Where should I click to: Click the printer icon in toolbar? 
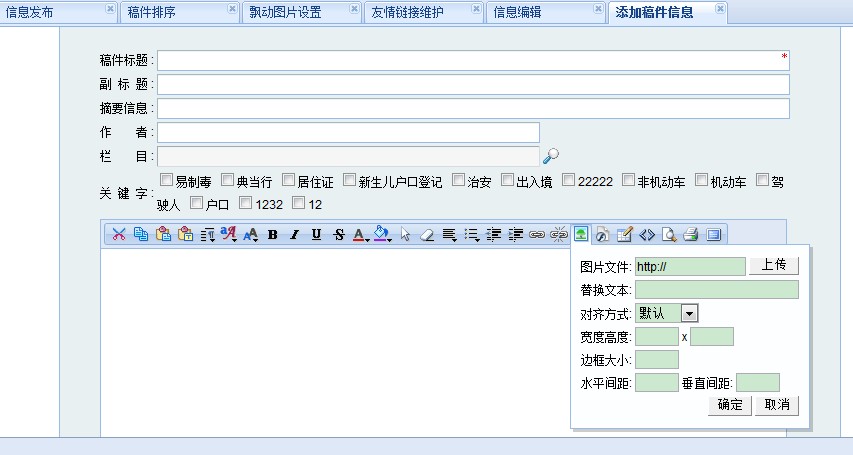[691, 235]
